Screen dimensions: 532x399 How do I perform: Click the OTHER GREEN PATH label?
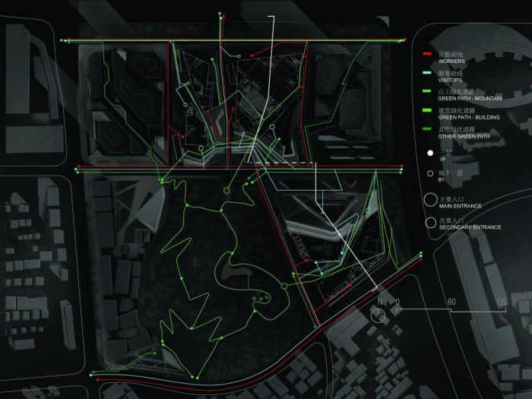click(x=464, y=136)
